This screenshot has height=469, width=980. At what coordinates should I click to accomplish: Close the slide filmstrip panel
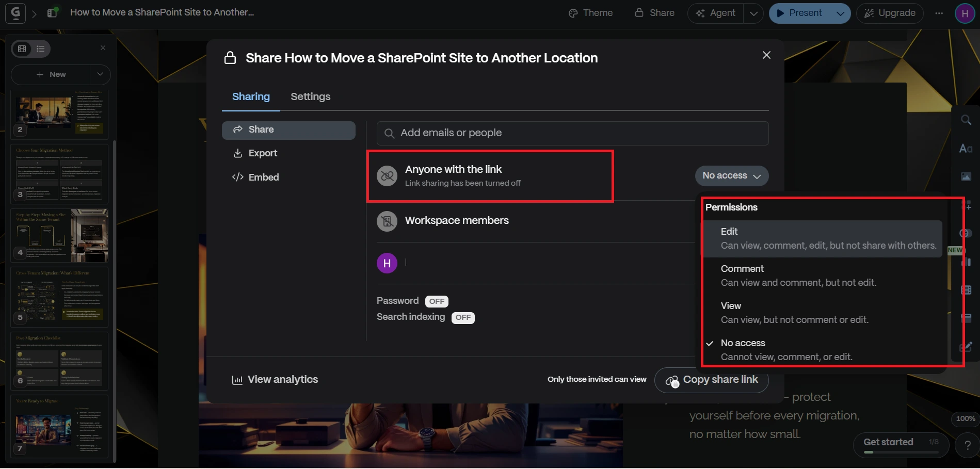[103, 48]
